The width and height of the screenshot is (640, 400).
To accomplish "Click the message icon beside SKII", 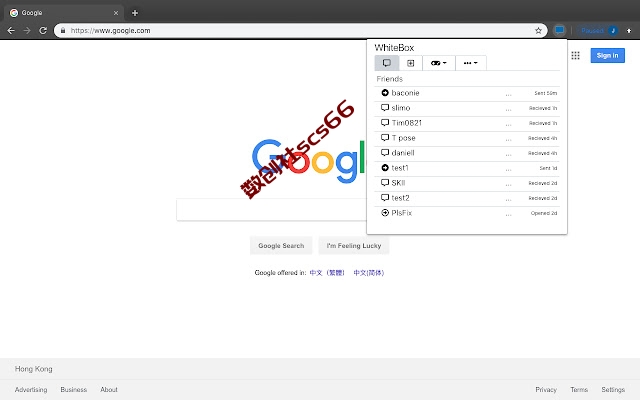I will (x=384, y=183).
